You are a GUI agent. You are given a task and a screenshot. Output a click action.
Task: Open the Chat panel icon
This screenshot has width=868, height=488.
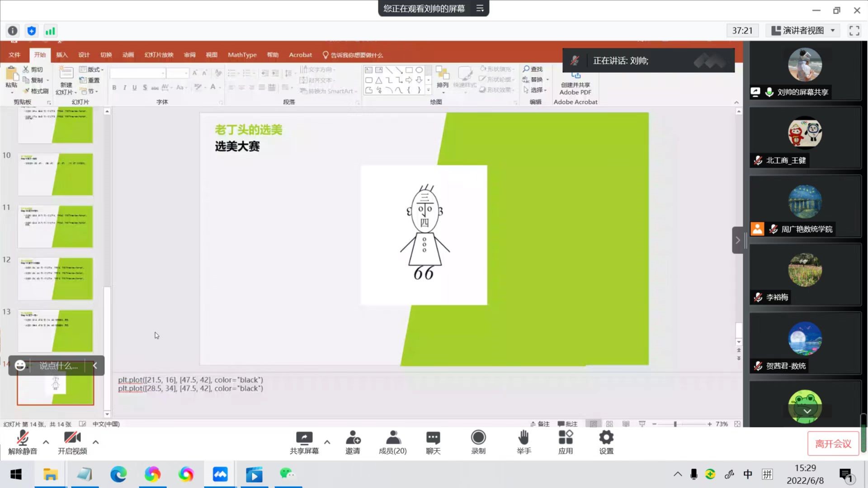(433, 437)
